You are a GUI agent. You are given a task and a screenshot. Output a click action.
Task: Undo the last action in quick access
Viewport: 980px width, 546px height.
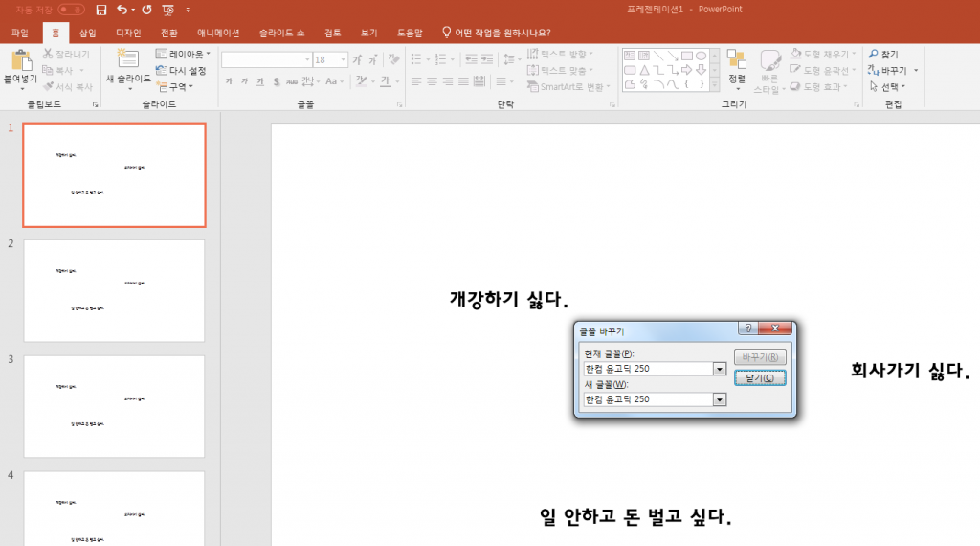point(122,10)
